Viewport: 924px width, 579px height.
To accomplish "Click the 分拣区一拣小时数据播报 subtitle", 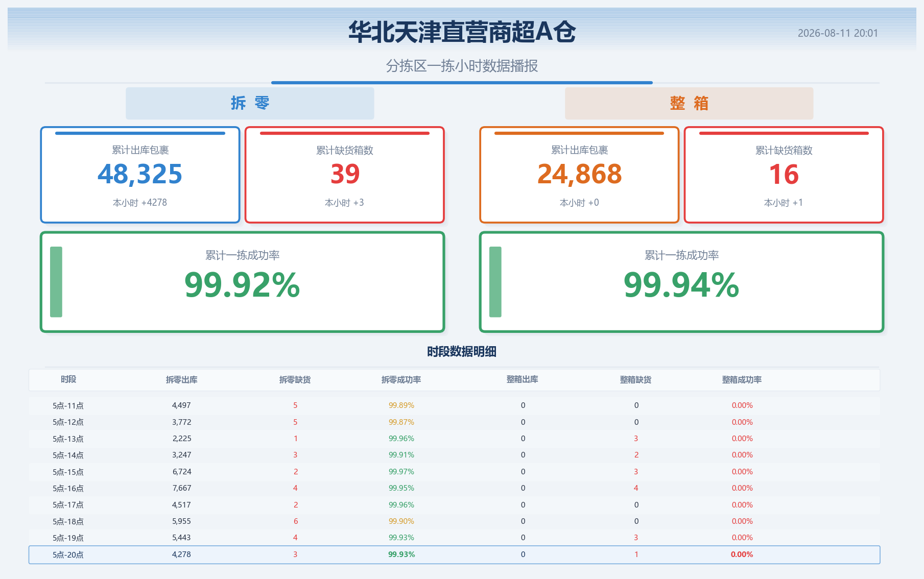I will 462,66.
